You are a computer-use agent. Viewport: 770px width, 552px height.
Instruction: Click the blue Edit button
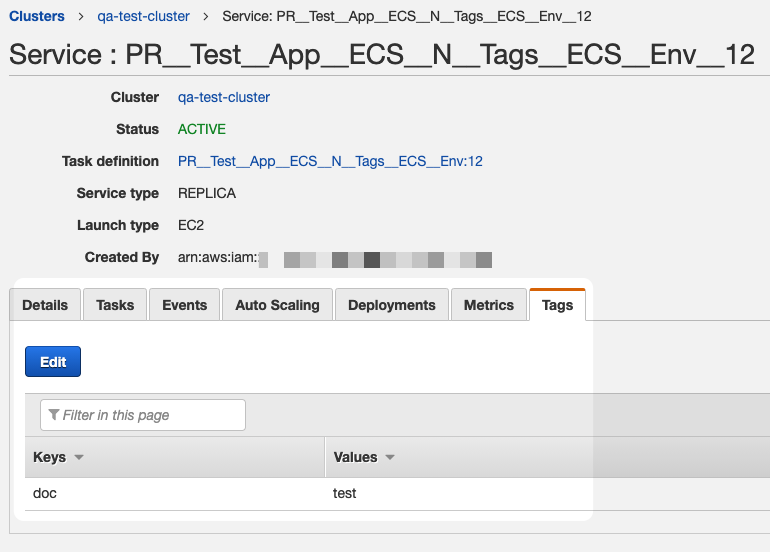tap(53, 362)
